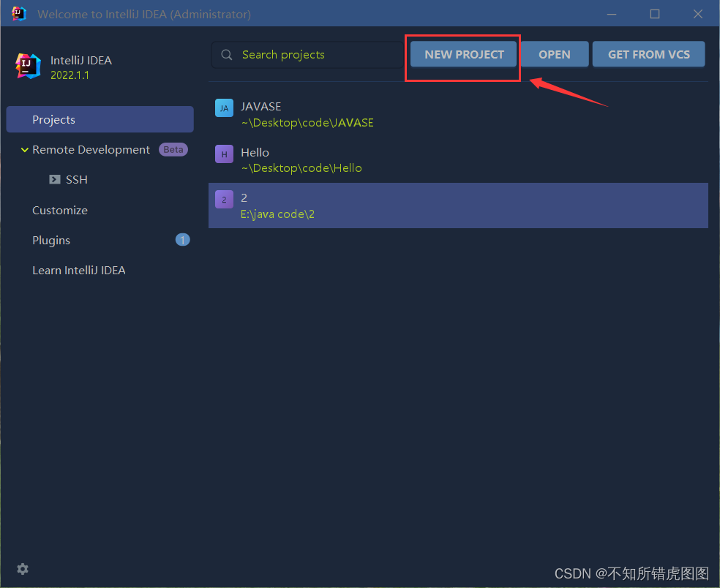Maximize the Welcome window
The image size is (720, 588).
tap(655, 14)
